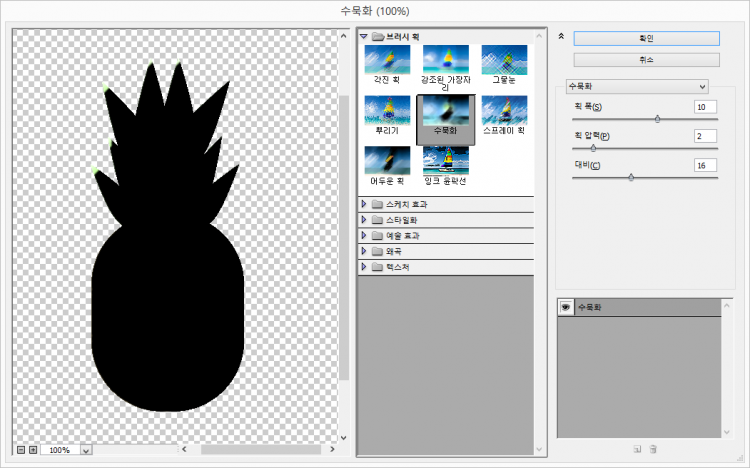750x468 pixels.
Task: Toggle visibility eye of 수묵화 effect layer
Action: click(566, 308)
